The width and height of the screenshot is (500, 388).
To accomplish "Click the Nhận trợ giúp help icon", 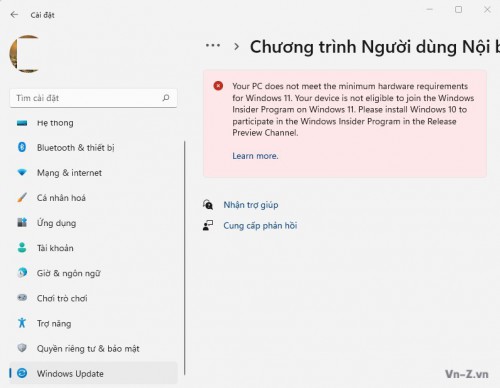I will point(208,204).
